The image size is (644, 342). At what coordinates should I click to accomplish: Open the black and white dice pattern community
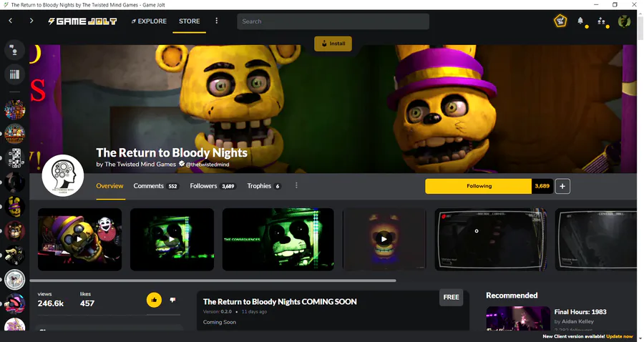tap(15, 158)
